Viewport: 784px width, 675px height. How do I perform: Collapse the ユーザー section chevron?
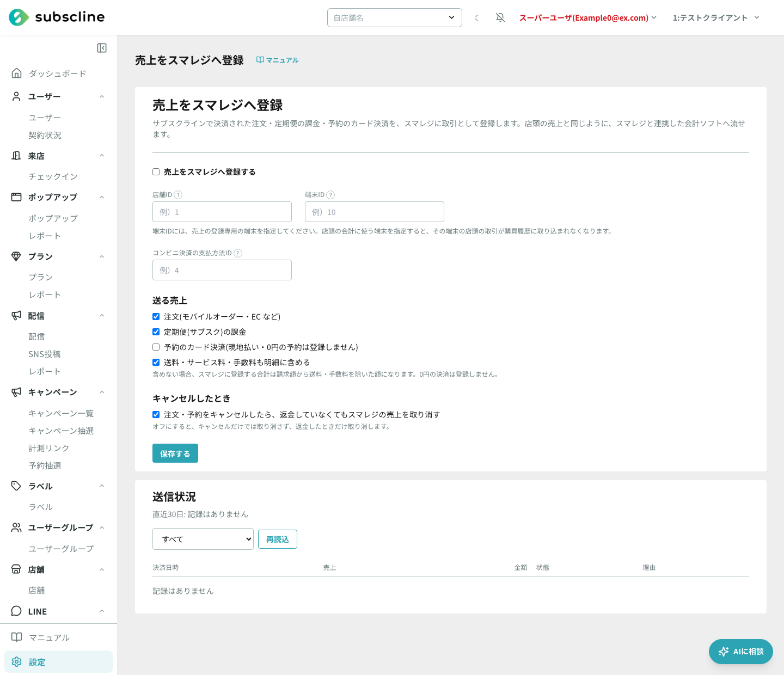coord(102,96)
